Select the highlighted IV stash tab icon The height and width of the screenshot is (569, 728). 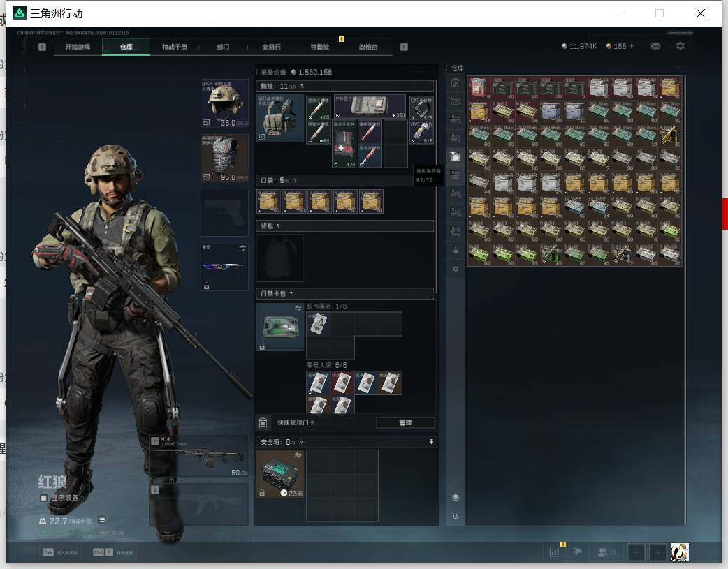point(456,156)
